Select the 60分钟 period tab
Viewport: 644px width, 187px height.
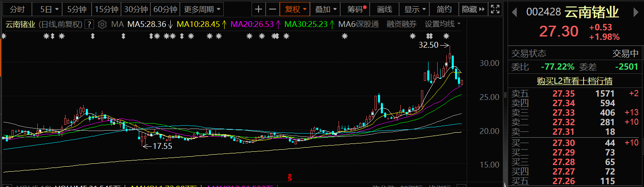point(165,9)
